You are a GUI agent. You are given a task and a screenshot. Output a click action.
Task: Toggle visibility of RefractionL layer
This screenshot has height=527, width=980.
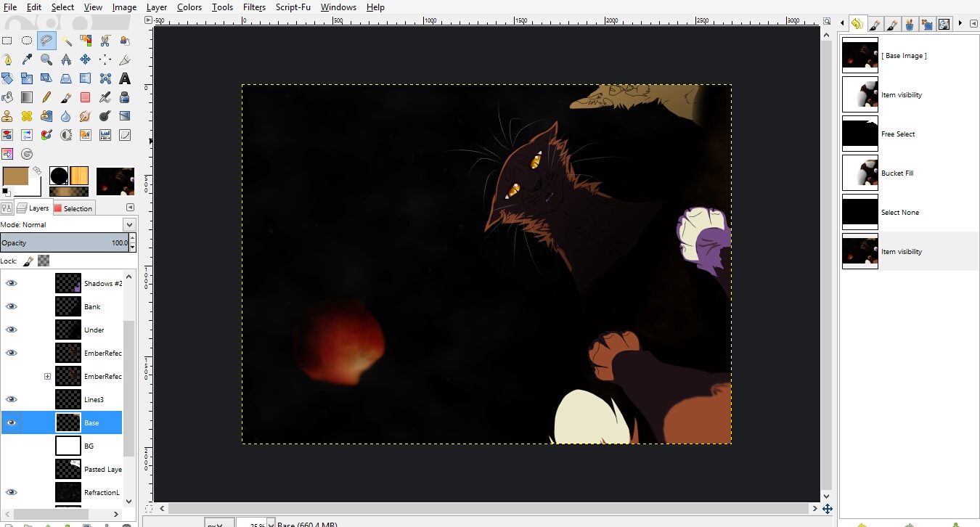11,492
